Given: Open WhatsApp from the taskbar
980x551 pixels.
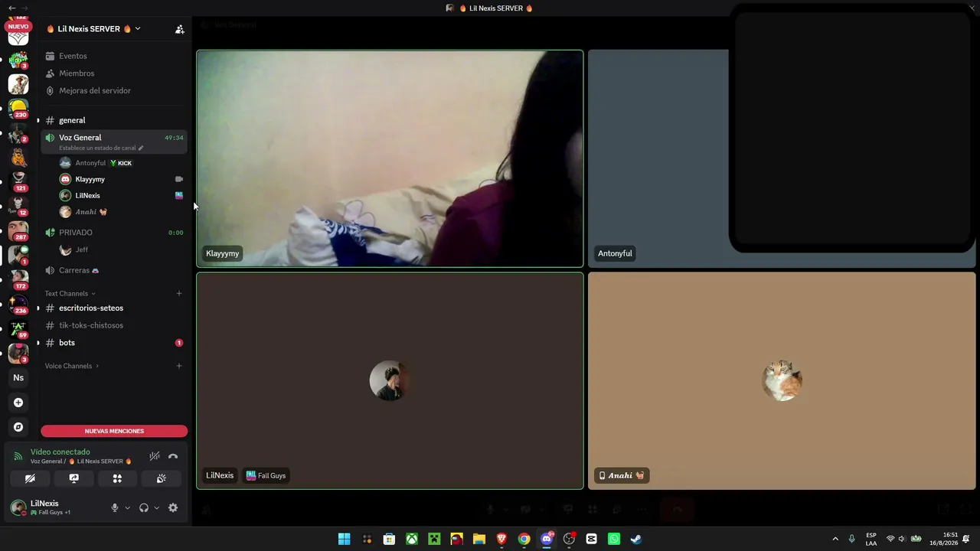Looking at the screenshot, I should click(x=614, y=539).
